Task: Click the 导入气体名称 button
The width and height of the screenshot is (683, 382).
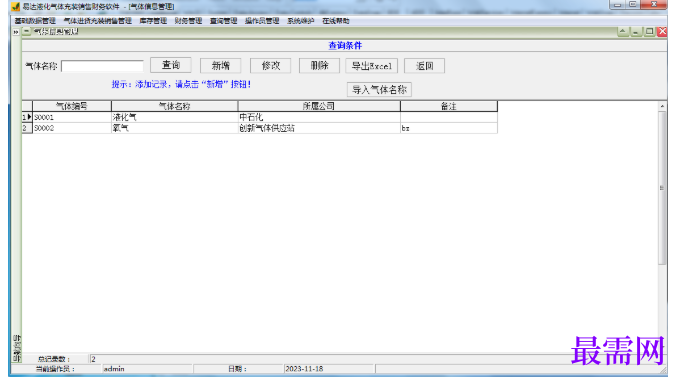Action: [379, 90]
